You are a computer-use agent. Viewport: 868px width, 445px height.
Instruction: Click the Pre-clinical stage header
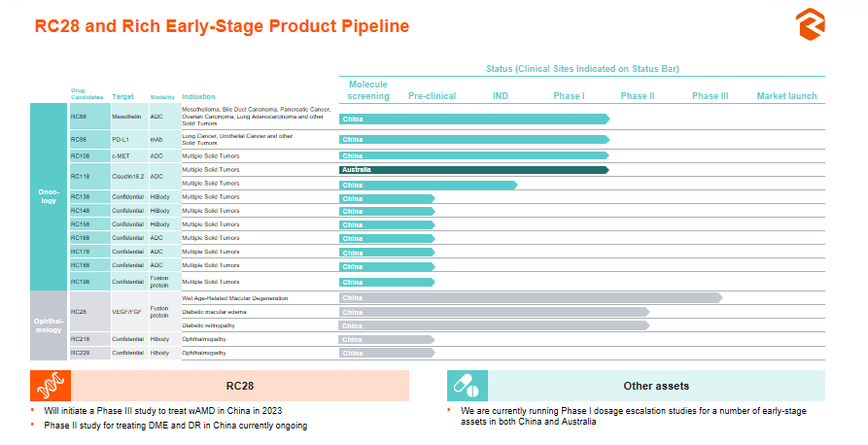(x=433, y=96)
